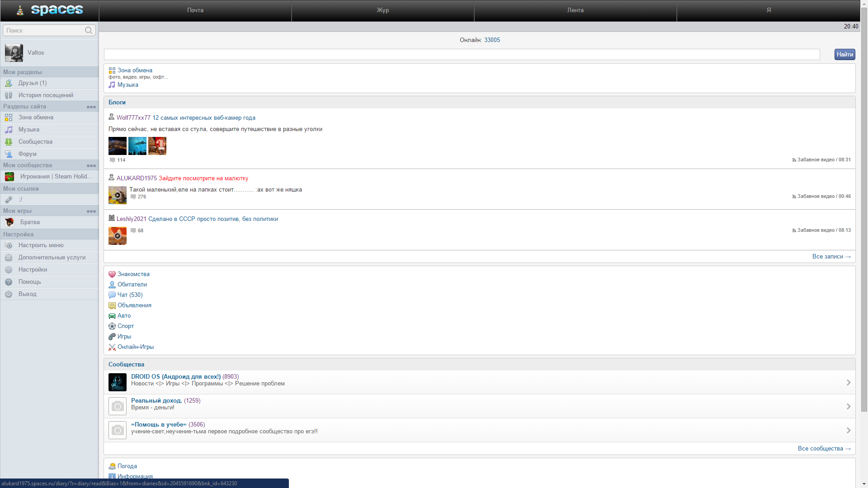
Task: Open the Почта menu item
Action: click(195, 10)
